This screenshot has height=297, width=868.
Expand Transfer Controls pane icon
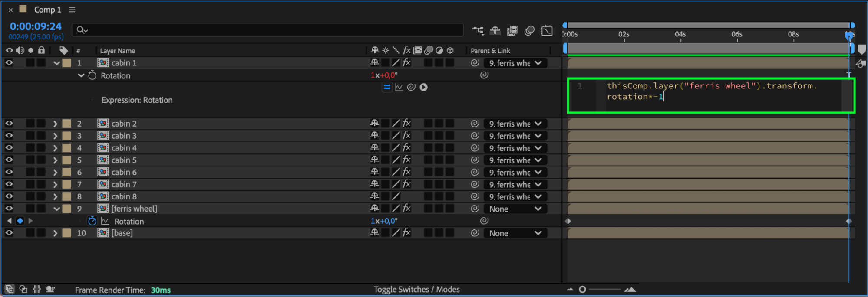click(x=23, y=289)
